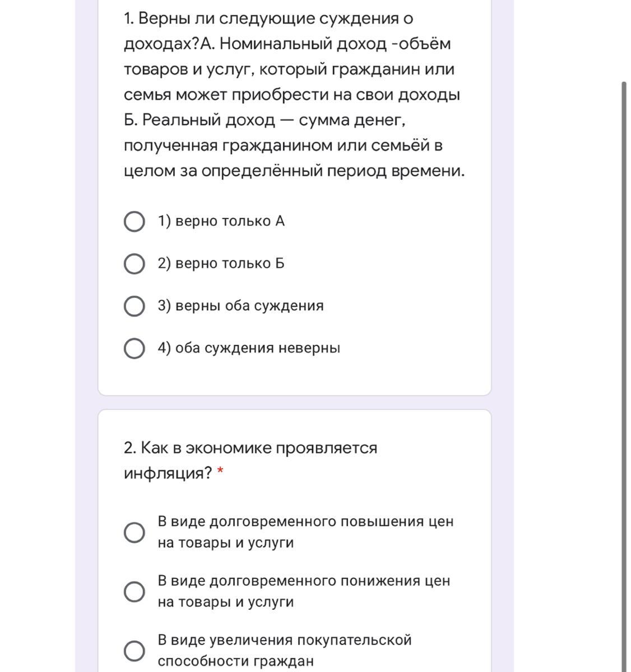Click the label text "верны оба суждения"
This screenshot has height=672, width=631.
(x=249, y=306)
